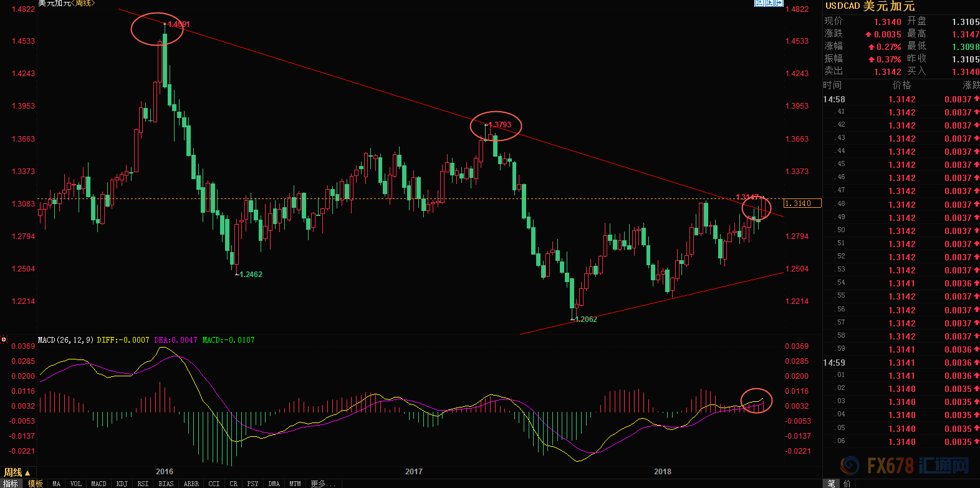Image resolution: width=980 pixels, height=488 pixels.
Task: Pick the BIAS indicator
Action: (x=166, y=484)
